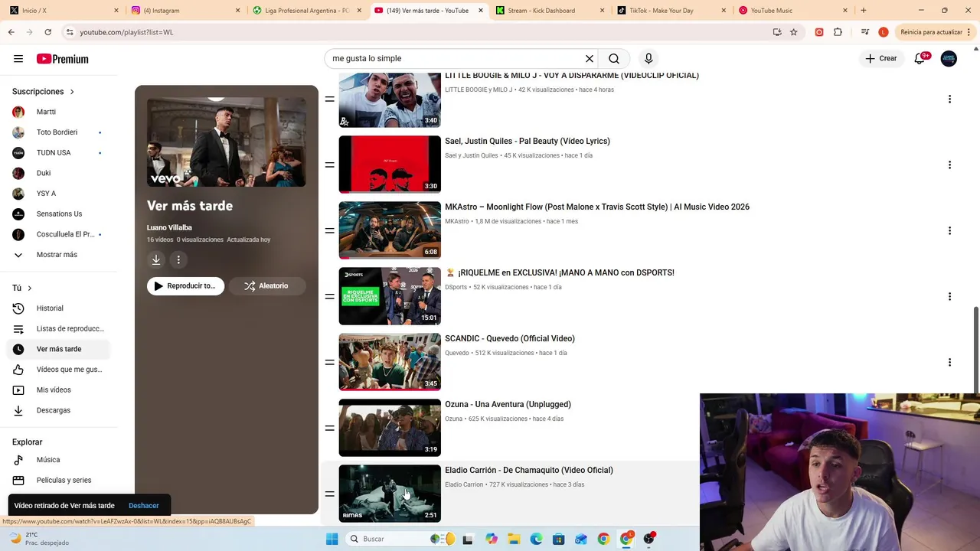
Task: Expand the Suscripciones section
Action: coord(44,92)
